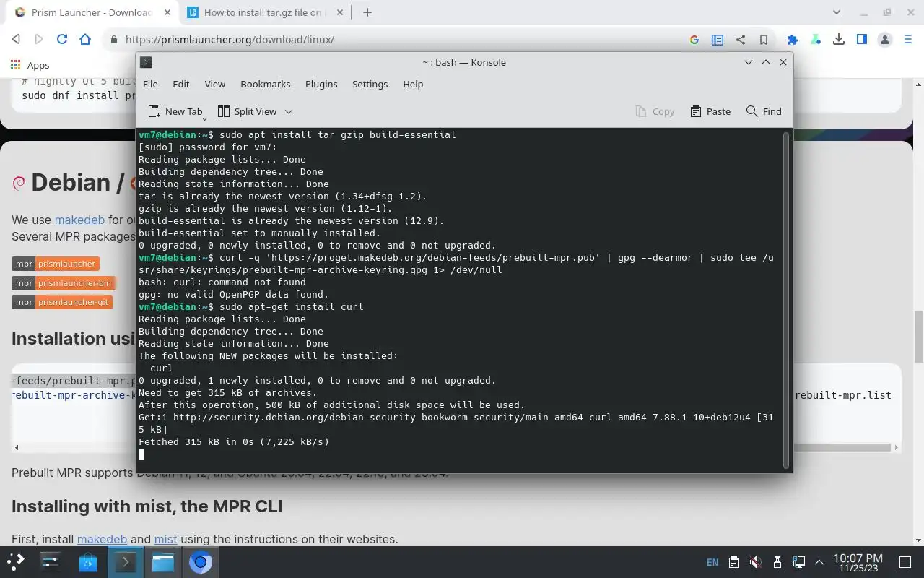Open the Apps bookmarks shortcut
Viewport: 924px width, 578px height.
click(x=30, y=65)
